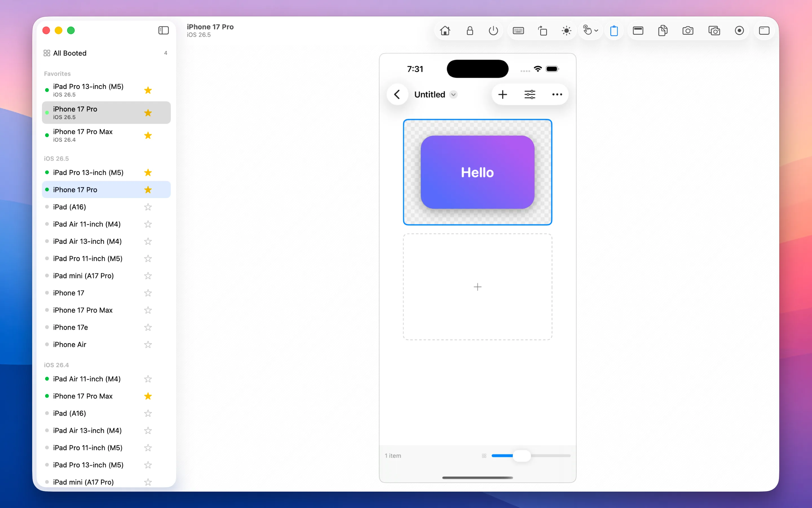This screenshot has width=812, height=508.
Task: Toggle the software keyboard icon
Action: point(518,30)
